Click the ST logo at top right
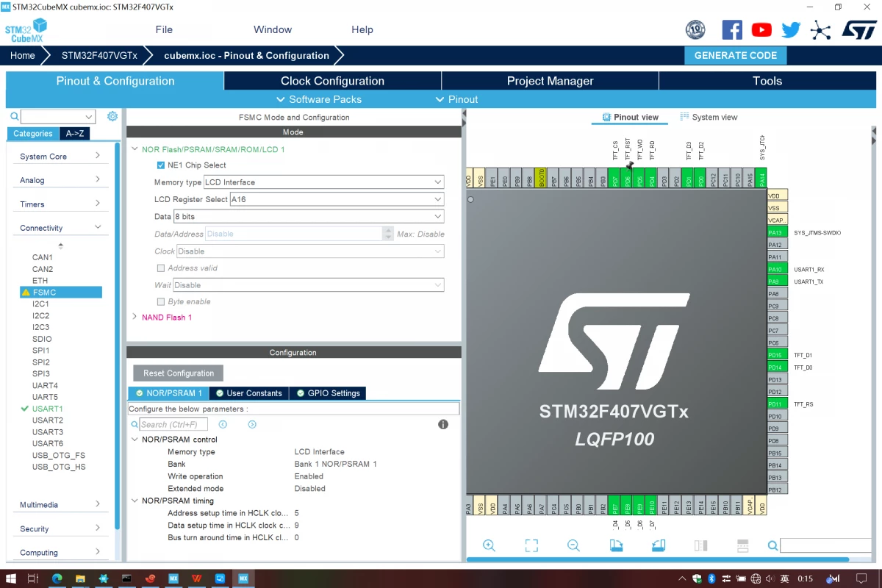The width and height of the screenshot is (882, 588). 858,29
